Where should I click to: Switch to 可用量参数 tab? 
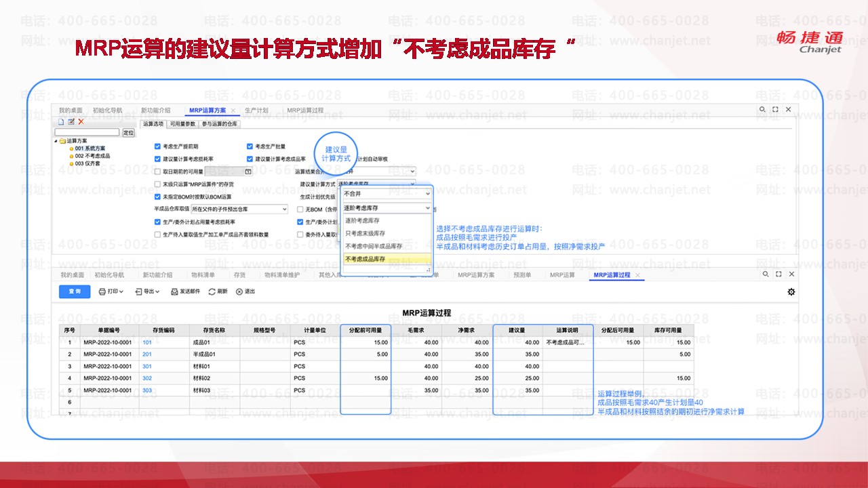182,124
